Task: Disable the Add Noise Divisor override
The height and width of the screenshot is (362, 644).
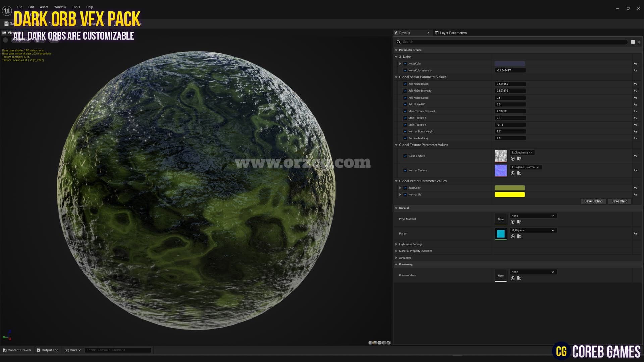Action: (405, 84)
